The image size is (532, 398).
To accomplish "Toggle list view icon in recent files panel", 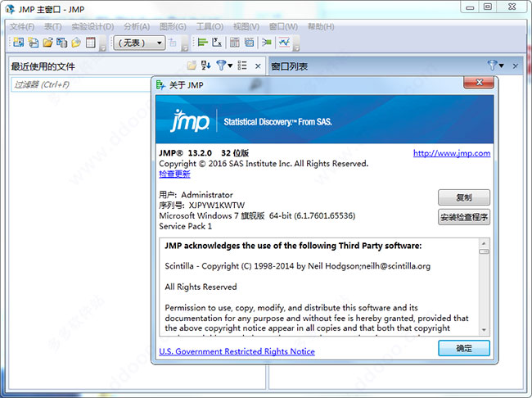I will [242, 66].
